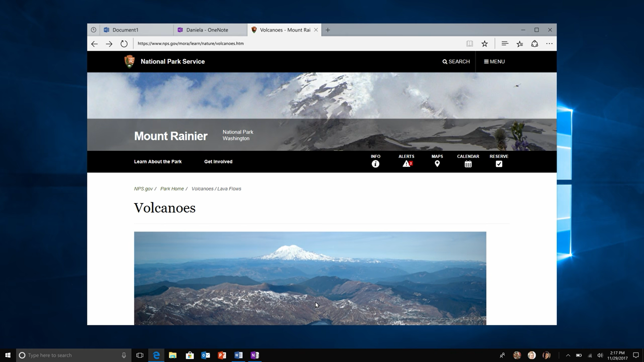The image size is (644, 362).
Task: Add this page to favorites with the star
Action: (x=485, y=43)
